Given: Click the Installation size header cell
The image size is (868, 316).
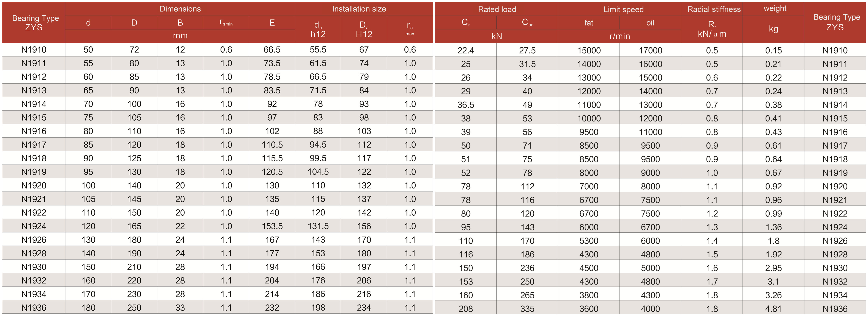Looking at the screenshot, I should click(x=359, y=9).
